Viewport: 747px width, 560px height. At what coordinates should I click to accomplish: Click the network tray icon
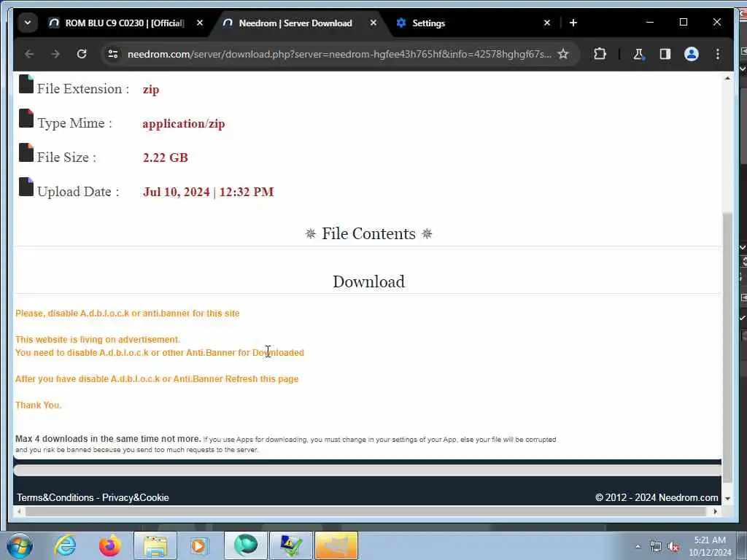tap(656, 547)
